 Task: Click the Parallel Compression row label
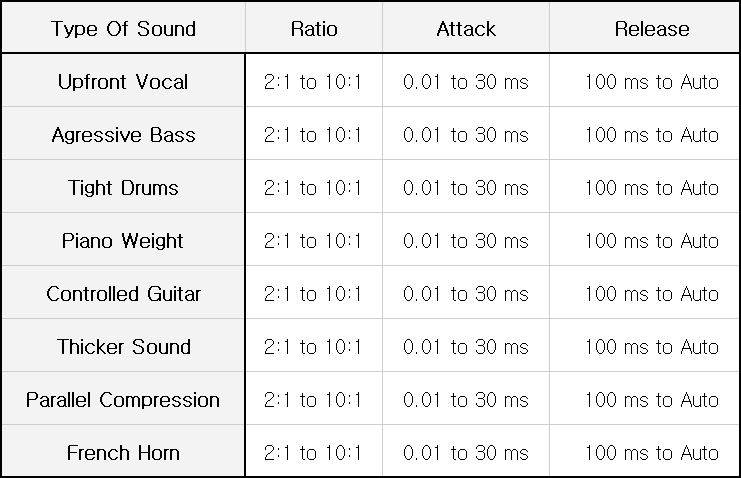123,400
